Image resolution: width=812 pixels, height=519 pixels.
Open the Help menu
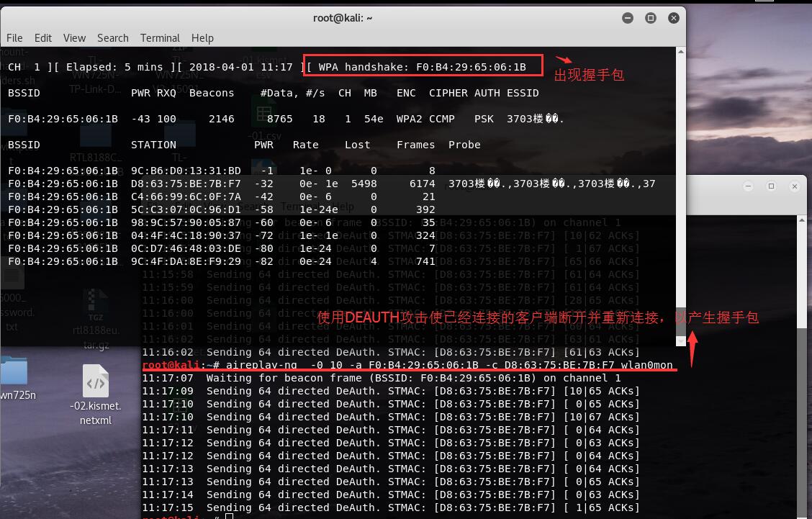point(202,38)
